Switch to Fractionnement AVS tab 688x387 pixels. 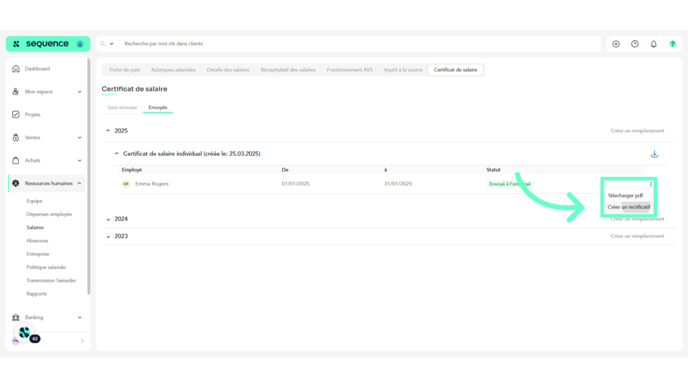[x=350, y=70]
